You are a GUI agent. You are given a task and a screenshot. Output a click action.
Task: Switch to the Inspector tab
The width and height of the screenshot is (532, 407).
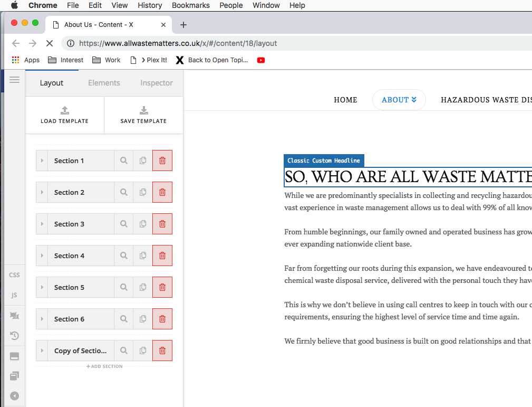pos(157,83)
